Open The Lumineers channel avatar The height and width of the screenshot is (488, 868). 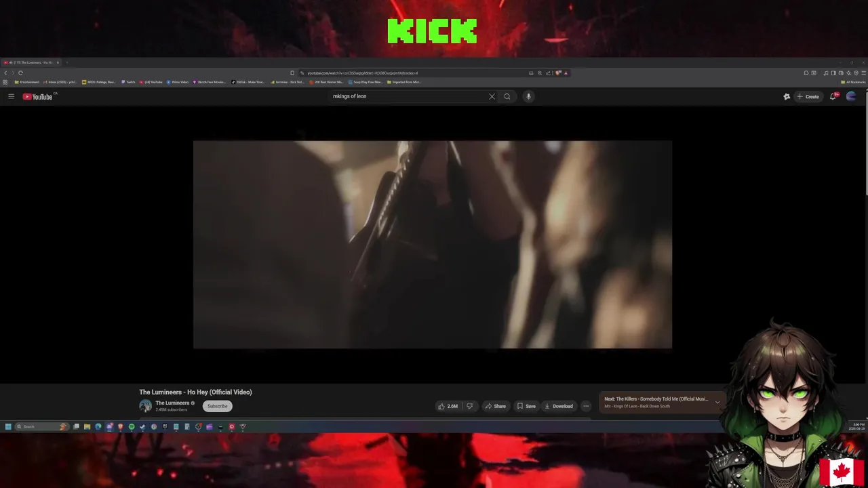[x=145, y=406]
